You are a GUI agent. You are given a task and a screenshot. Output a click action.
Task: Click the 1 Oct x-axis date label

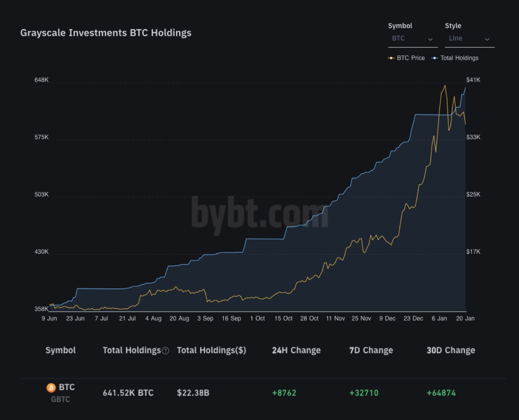257,318
